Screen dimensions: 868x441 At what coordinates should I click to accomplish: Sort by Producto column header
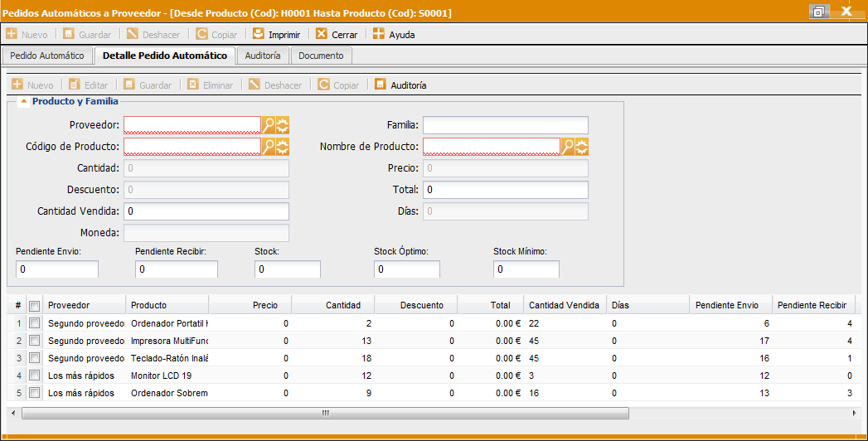tap(167, 305)
